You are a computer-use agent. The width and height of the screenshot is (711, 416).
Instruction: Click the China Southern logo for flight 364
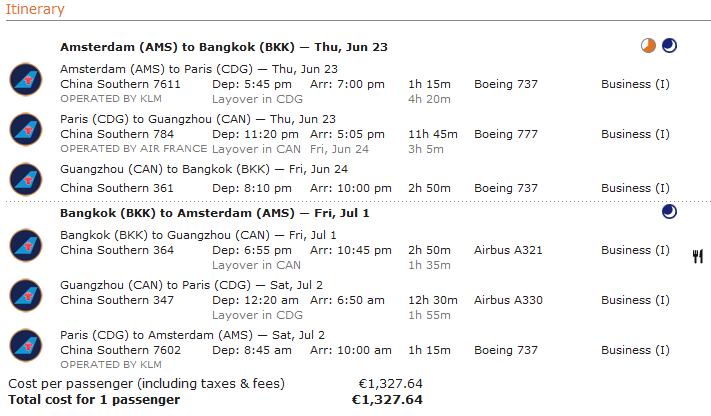point(24,245)
